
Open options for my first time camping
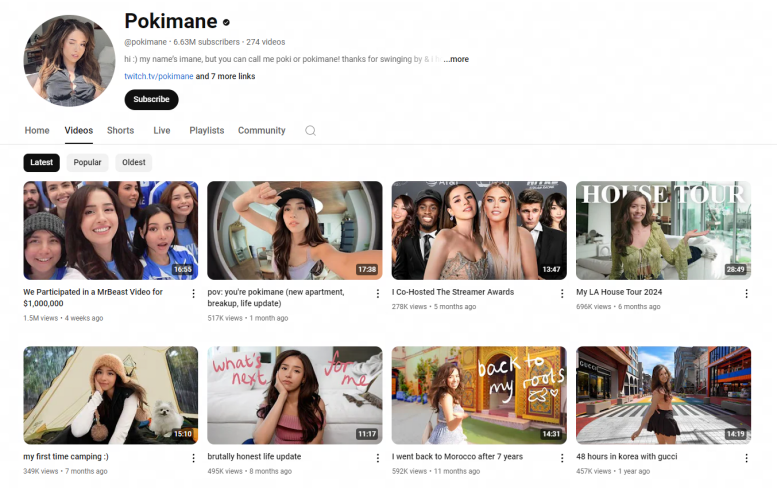click(x=193, y=458)
